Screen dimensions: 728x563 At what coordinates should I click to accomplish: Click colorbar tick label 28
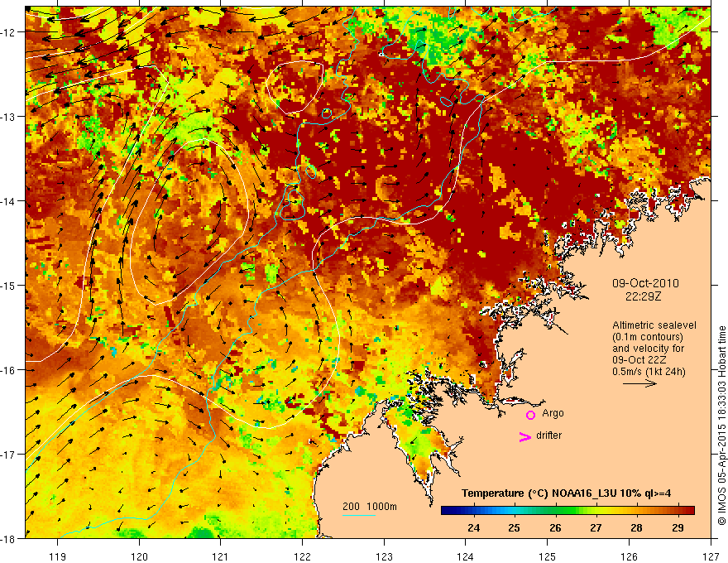(x=636, y=527)
